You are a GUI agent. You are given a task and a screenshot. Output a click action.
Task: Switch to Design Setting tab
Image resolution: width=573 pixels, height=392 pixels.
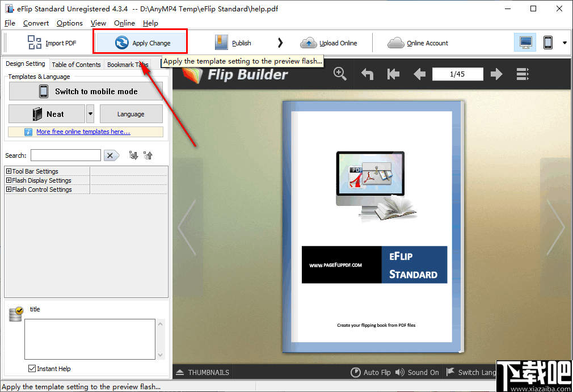pos(26,64)
